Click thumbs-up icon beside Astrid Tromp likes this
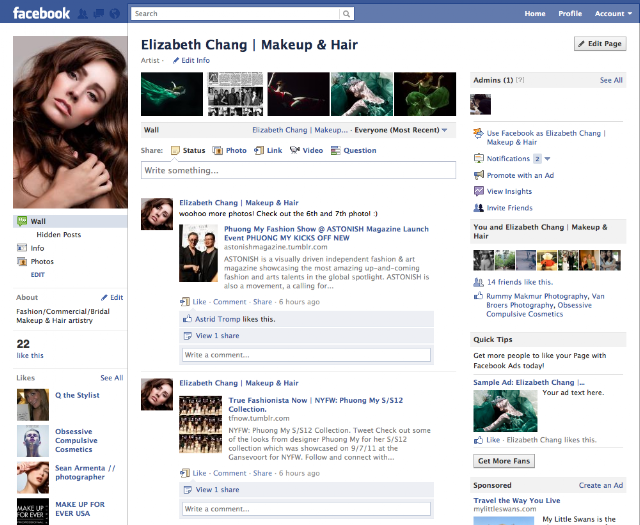Screen dimensions: 640x525 tap(187, 319)
